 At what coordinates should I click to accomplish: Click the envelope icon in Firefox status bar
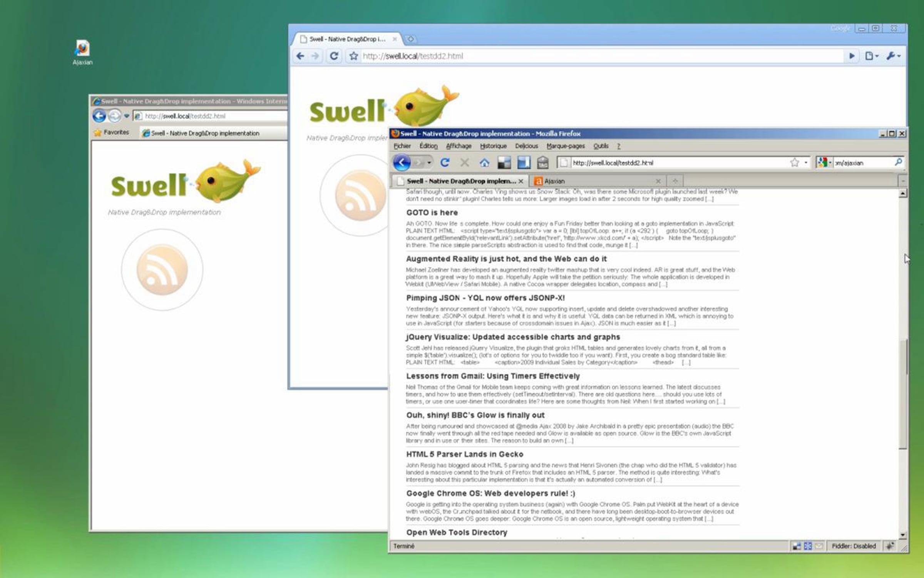point(819,546)
